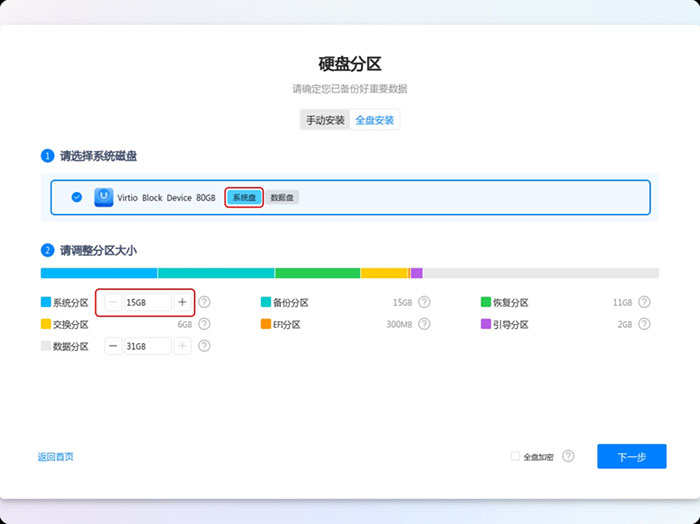Go back via 返回首页 link
The width and height of the screenshot is (700, 524).
pyautogui.click(x=56, y=457)
